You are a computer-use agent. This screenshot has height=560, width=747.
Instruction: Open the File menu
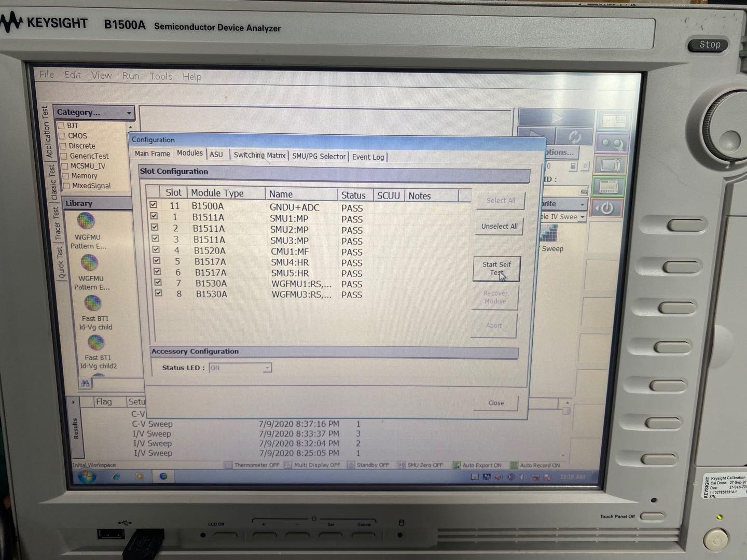point(47,74)
